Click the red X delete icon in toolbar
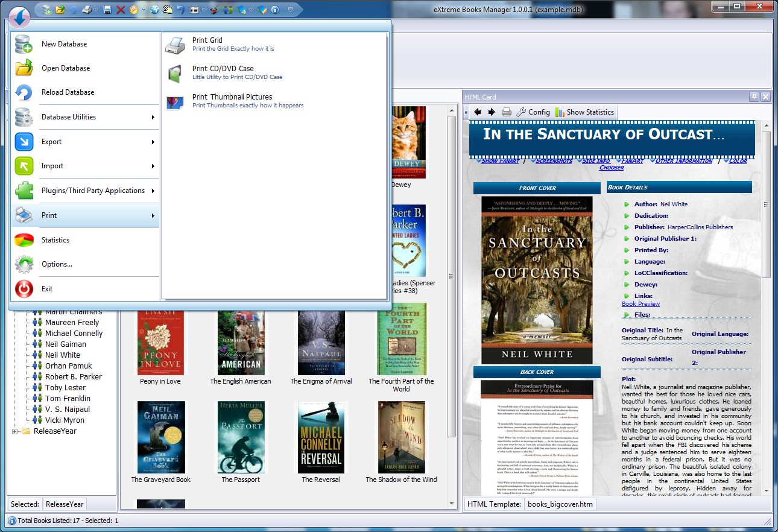This screenshot has width=778, height=532. pyautogui.click(x=121, y=10)
